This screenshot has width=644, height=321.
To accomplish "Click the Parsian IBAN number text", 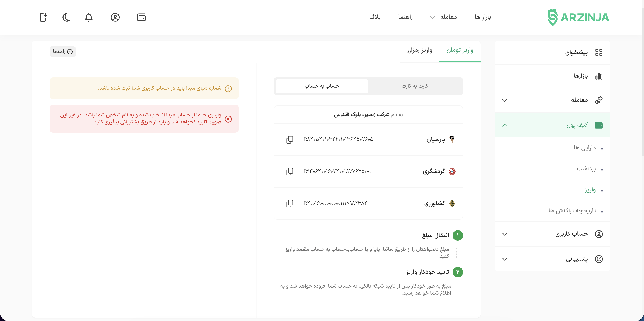I will coord(338,139).
